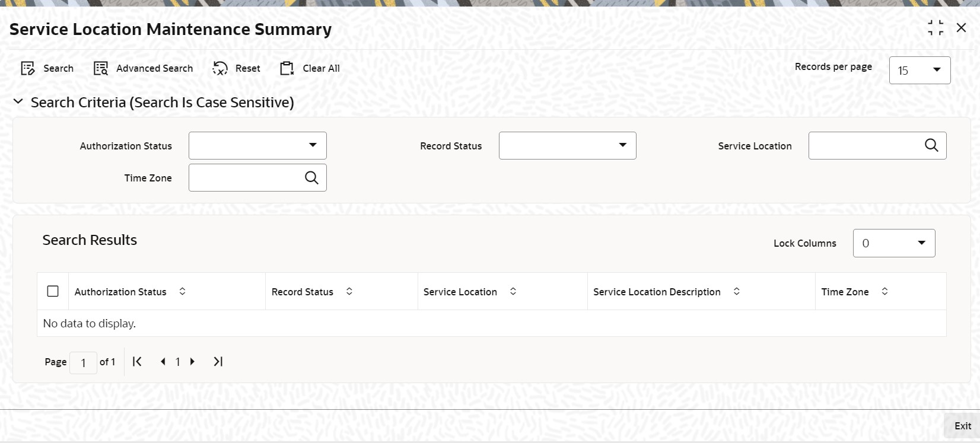Click the Search document icon
The height and width of the screenshot is (443, 980).
(x=28, y=69)
